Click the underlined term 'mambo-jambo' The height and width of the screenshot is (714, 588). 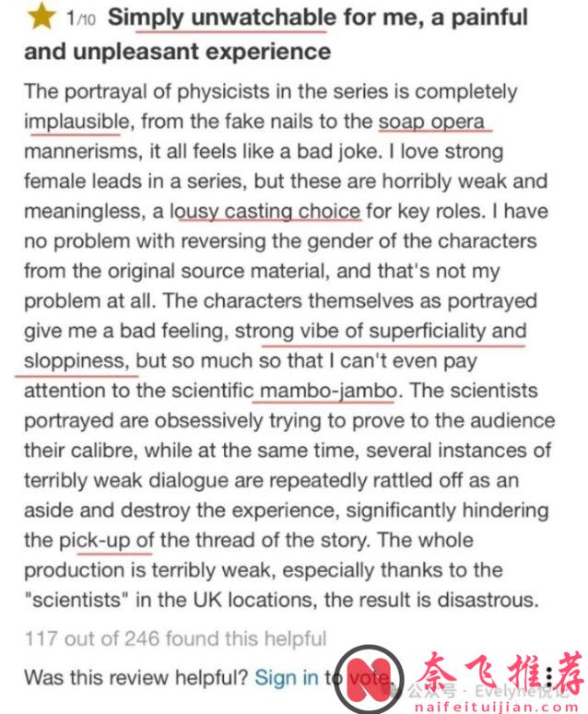[x=327, y=391]
